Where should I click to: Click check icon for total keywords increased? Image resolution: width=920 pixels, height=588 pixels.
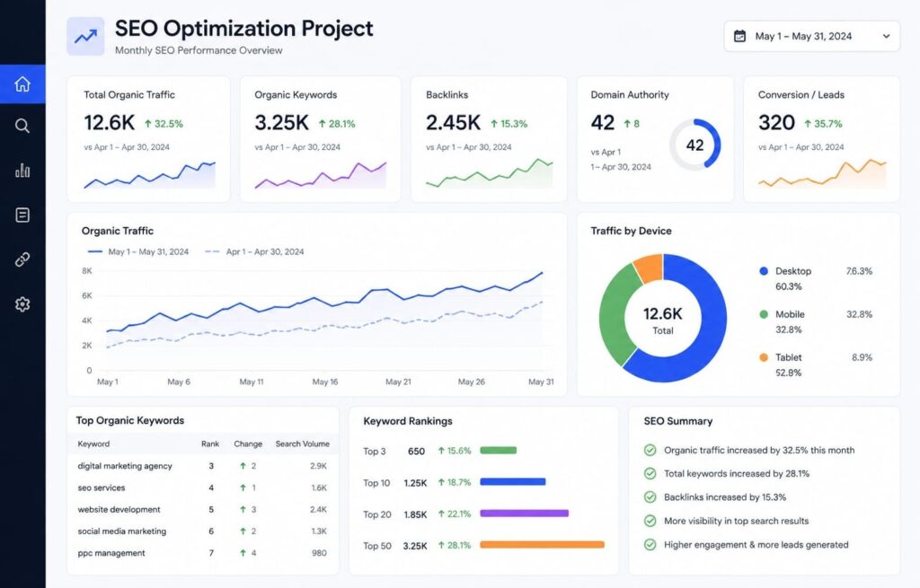(x=650, y=474)
